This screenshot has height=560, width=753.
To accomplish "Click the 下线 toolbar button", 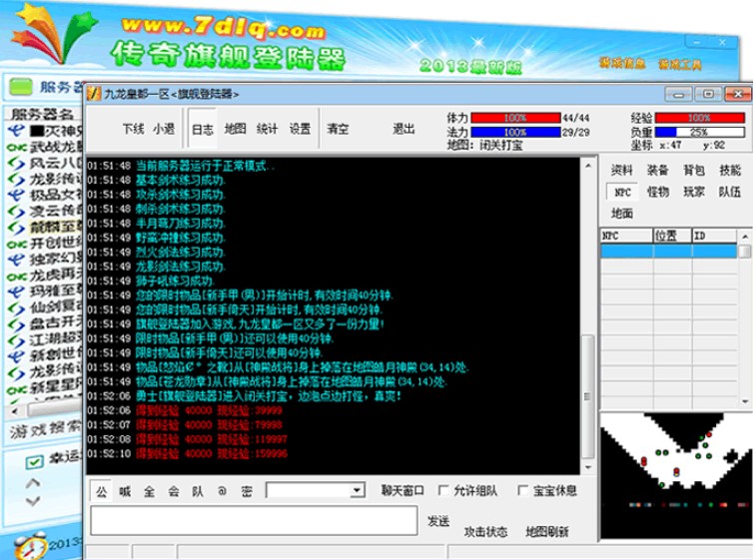I will pos(133,129).
